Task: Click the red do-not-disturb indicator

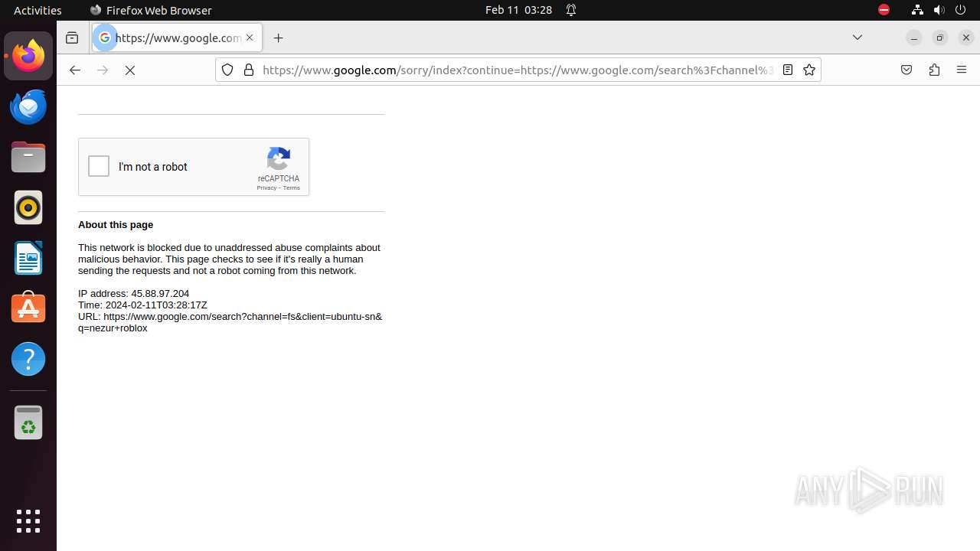Action: 884,10
